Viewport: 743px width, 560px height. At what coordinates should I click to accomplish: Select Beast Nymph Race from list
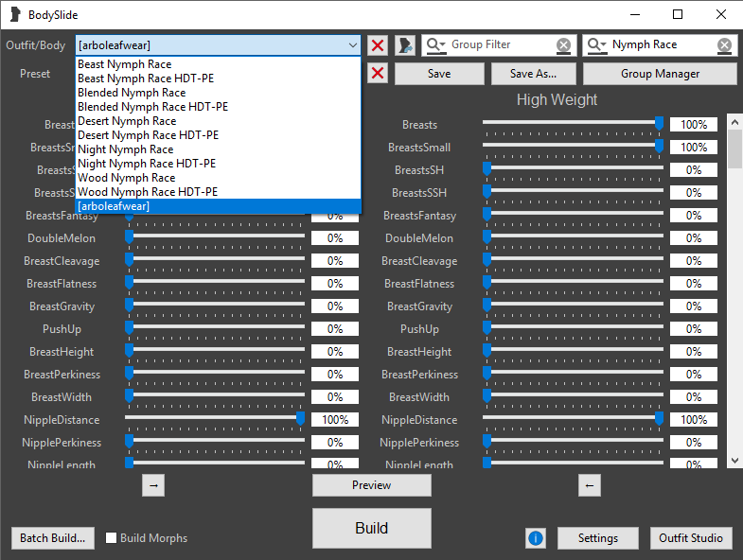218,64
